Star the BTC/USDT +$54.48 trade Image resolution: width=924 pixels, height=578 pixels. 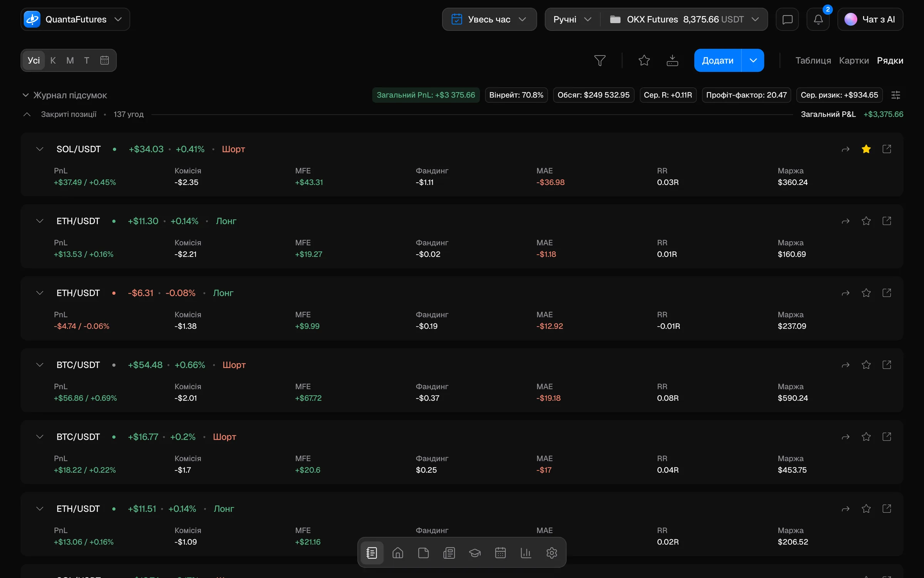pyautogui.click(x=866, y=365)
